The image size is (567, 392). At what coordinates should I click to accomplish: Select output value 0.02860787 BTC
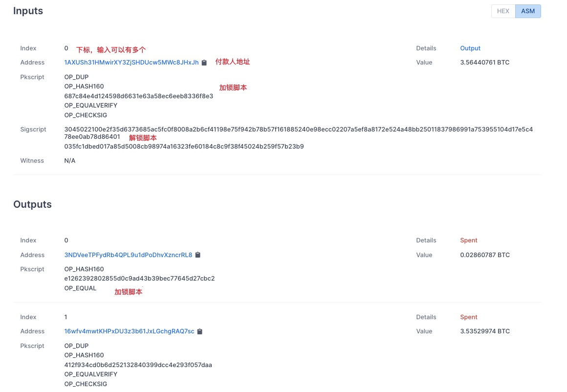click(x=484, y=255)
